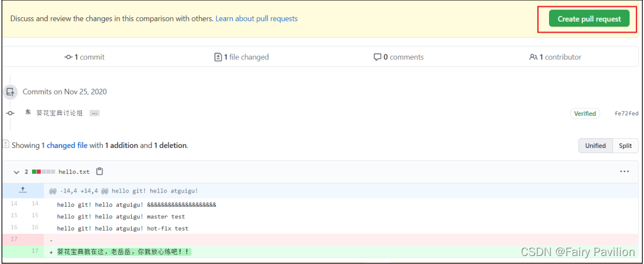Copy the hello.txt file path
Viewport: 644px width, 264px height.
(99, 171)
